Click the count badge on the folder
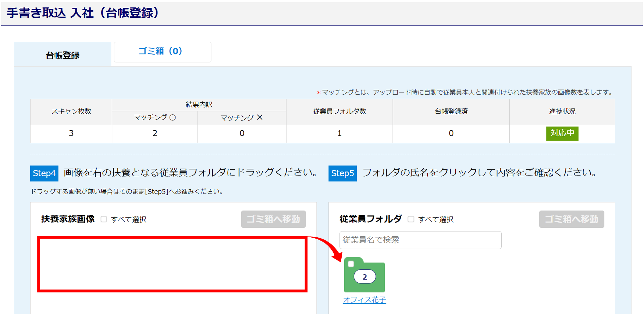The width and height of the screenshot is (644, 314). pyautogui.click(x=365, y=277)
